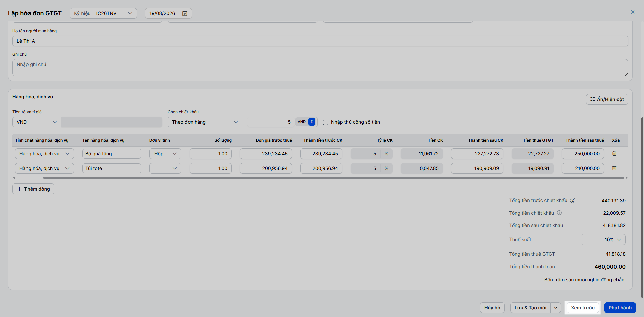Click Thành tiền sau CK field 190,909.09

pos(477,168)
